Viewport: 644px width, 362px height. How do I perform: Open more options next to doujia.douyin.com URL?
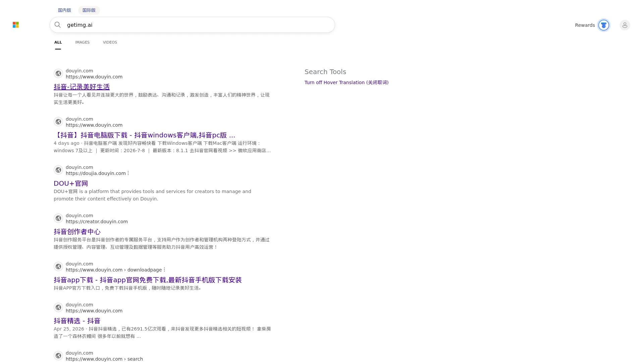(128, 173)
